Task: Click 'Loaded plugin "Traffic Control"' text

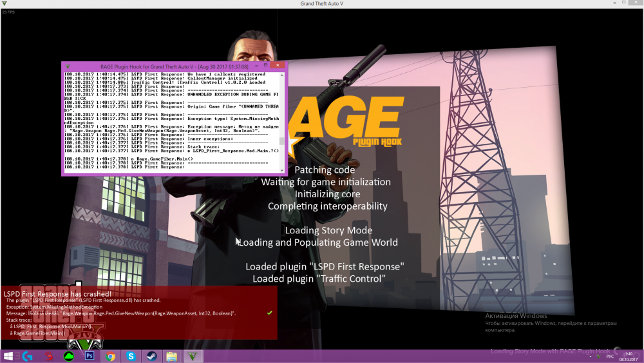Action: 319,279
